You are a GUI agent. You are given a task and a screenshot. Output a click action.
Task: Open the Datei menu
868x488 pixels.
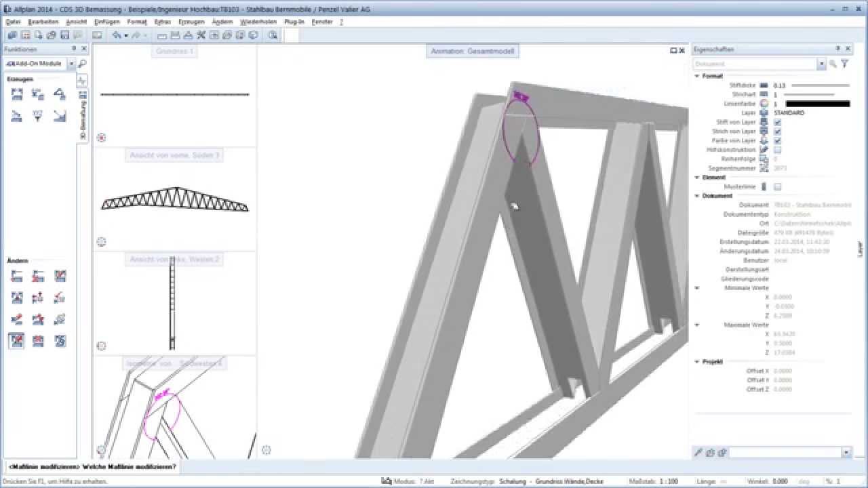13,22
